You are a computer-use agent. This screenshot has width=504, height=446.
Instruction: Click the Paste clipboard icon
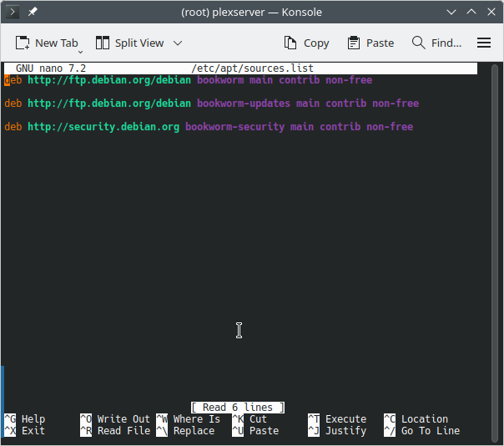(354, 43)
